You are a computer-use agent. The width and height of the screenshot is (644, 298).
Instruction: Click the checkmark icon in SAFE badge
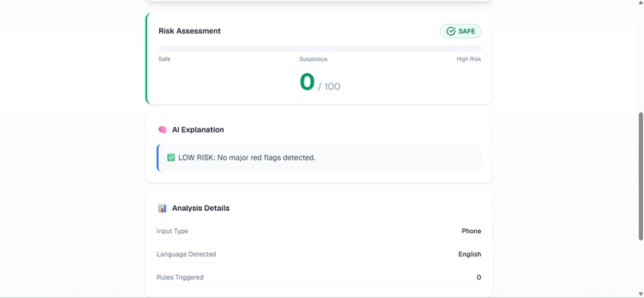point(451,31)
